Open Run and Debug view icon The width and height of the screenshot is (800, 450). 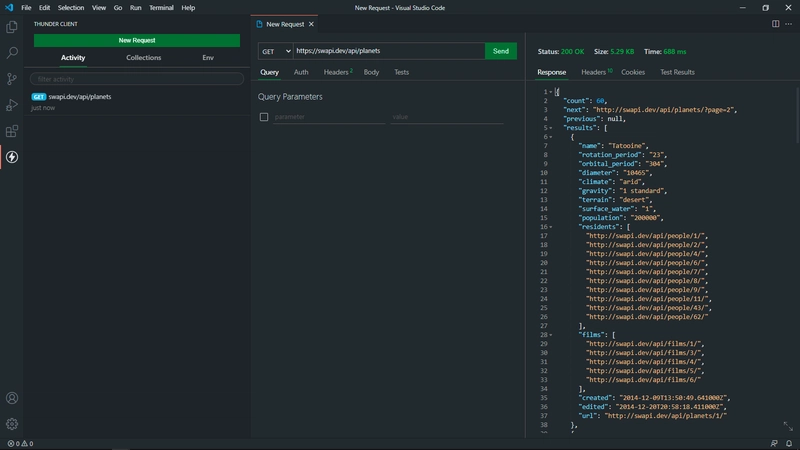click(x=12, y=105)
